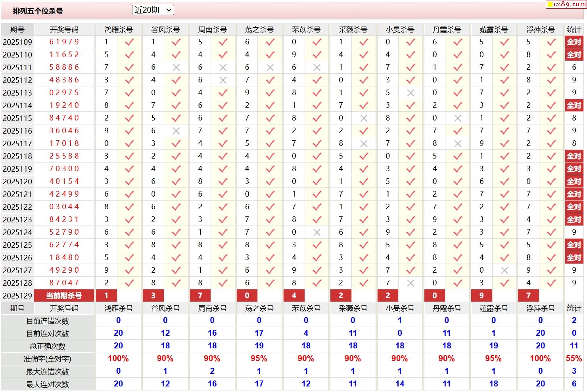Click winning number 84231
Image resolution: width=587 pixels, height=392 pixels.
[x=64, y=220]
